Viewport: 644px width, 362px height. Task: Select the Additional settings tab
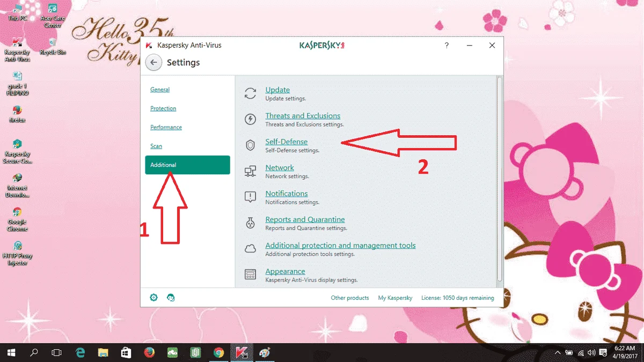point(187,165)
